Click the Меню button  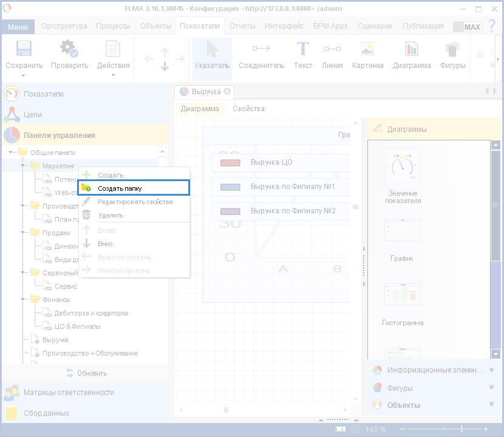click(x=18, y=27)
